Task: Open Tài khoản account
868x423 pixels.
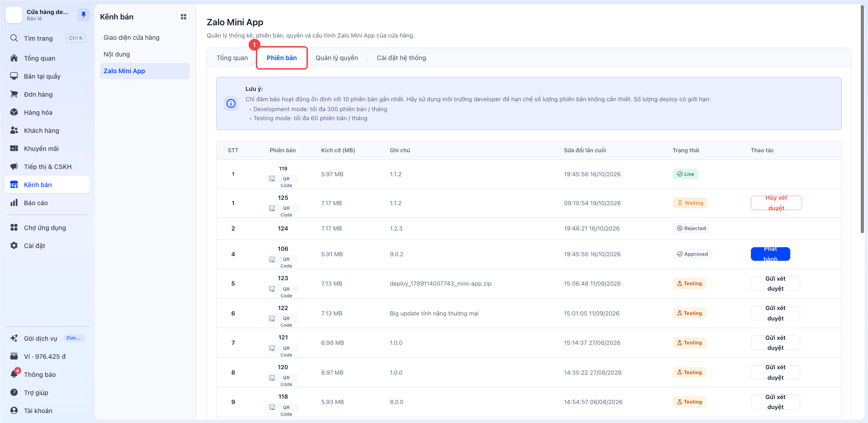Action: 47,411
